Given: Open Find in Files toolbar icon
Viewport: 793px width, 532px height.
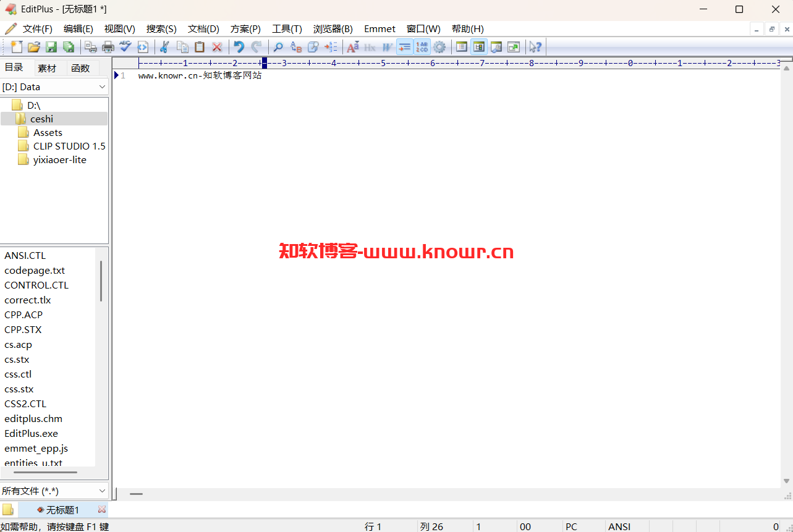Looking at the screenshot, I should coord(313,47).
